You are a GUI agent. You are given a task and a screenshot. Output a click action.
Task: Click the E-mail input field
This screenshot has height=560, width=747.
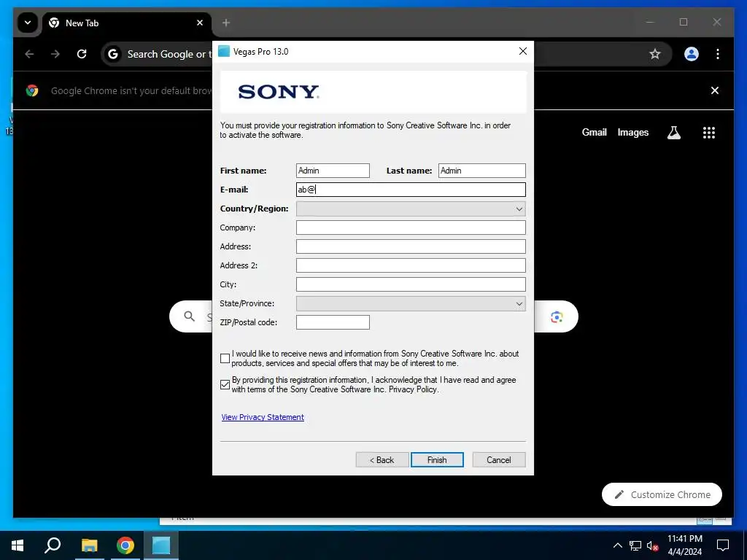[411, 190]
